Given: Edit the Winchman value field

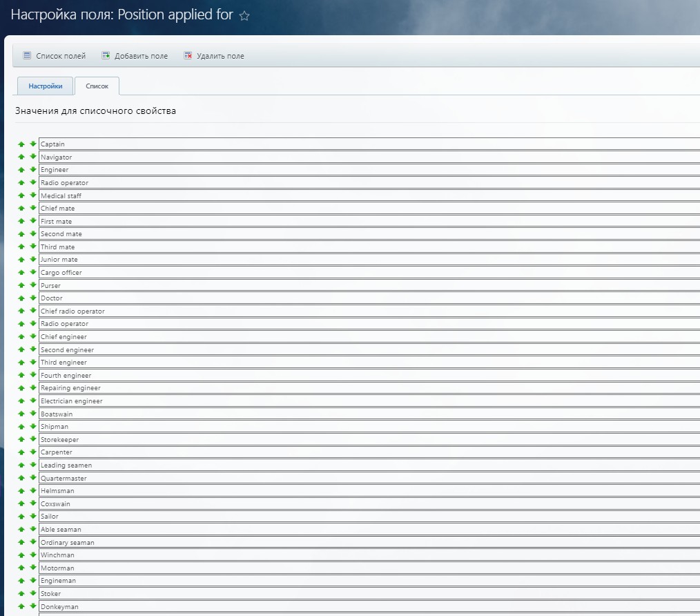Looking at the screenshot, I should (369, 555).
